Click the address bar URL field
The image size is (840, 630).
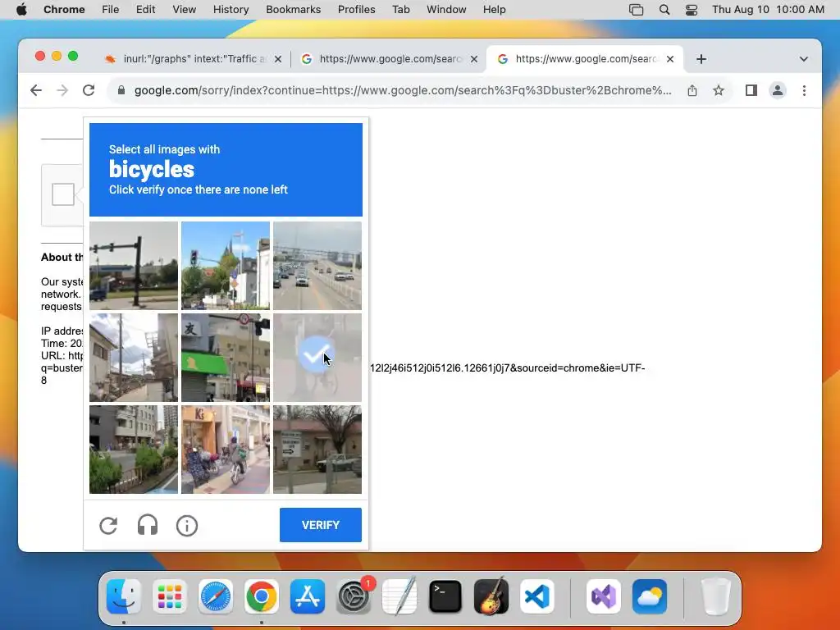click(402, 90)
